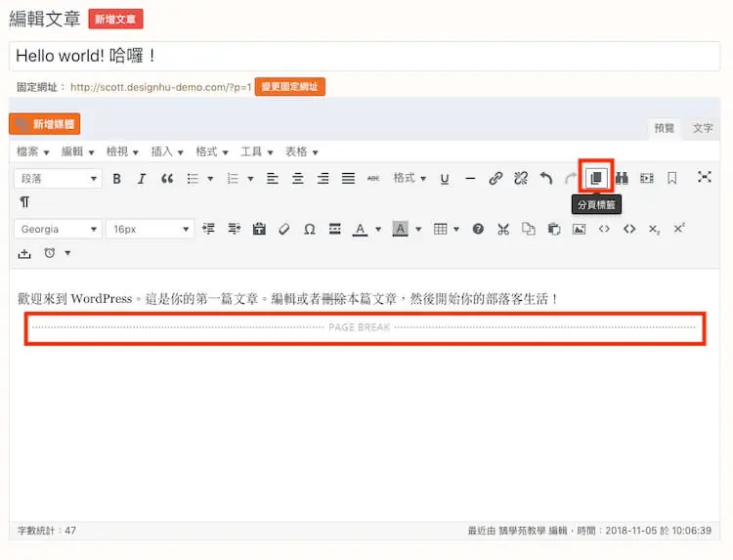Remove link with unlink icon
This screenshot has height=560, width=733.
coord(521,179)
